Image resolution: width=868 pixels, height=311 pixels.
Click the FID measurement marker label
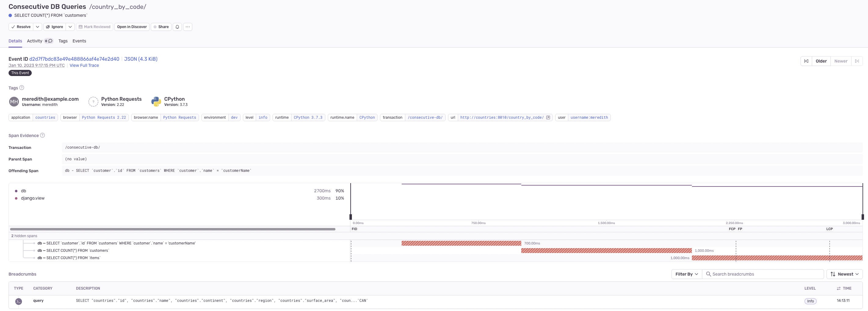(354, 229)
